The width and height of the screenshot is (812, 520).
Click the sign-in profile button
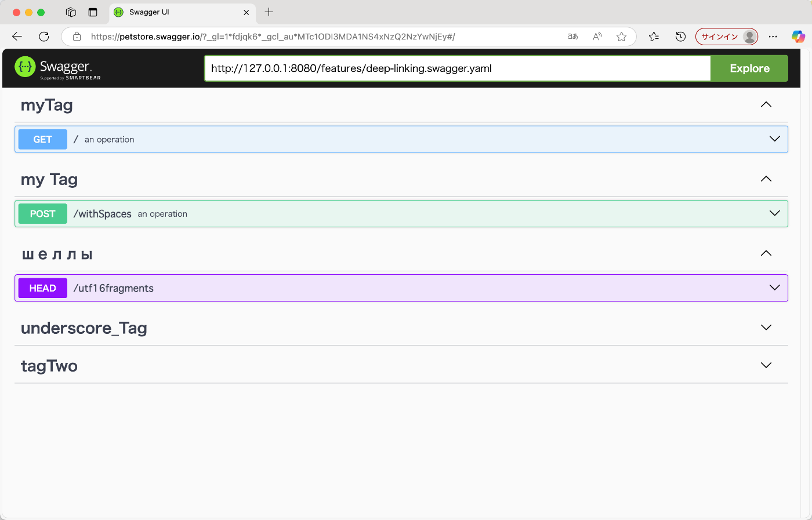(727, 37)
